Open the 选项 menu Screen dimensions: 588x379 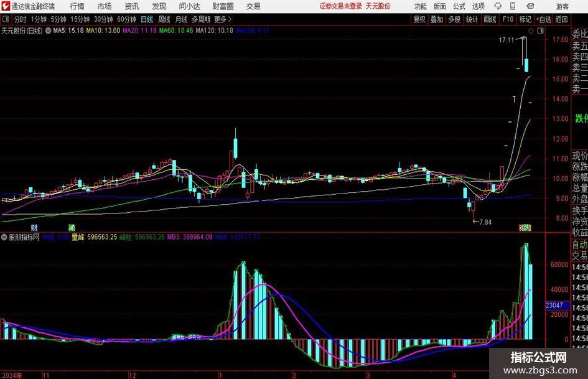tap(478, 6)
